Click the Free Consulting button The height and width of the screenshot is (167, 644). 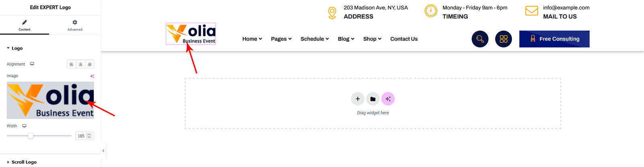554,39
